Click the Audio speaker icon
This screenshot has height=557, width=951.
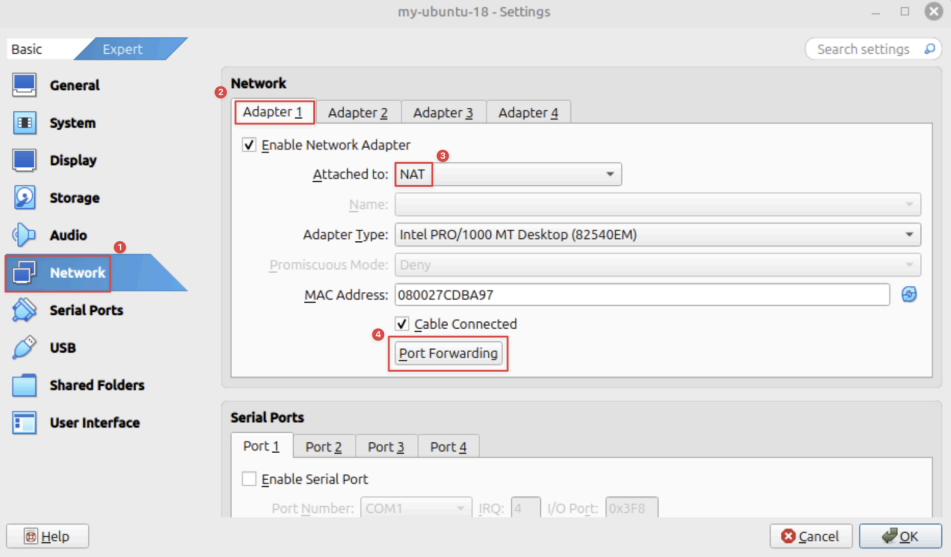24,235
